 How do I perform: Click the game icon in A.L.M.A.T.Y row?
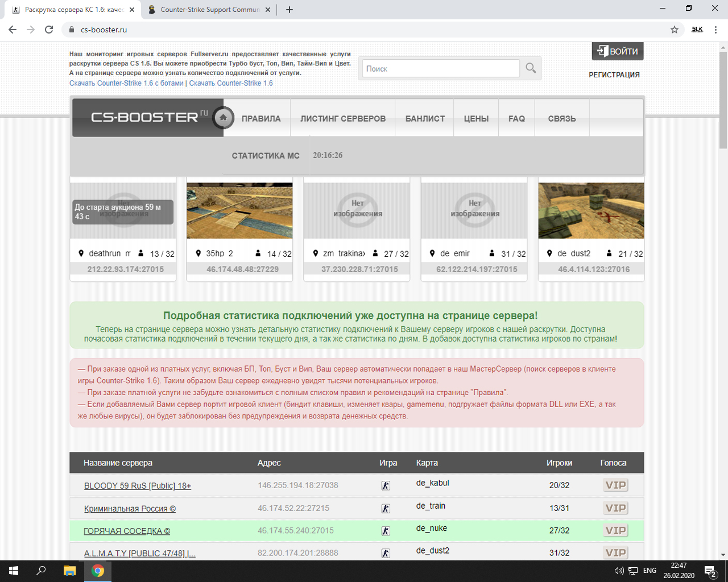(x=386, y=553)
